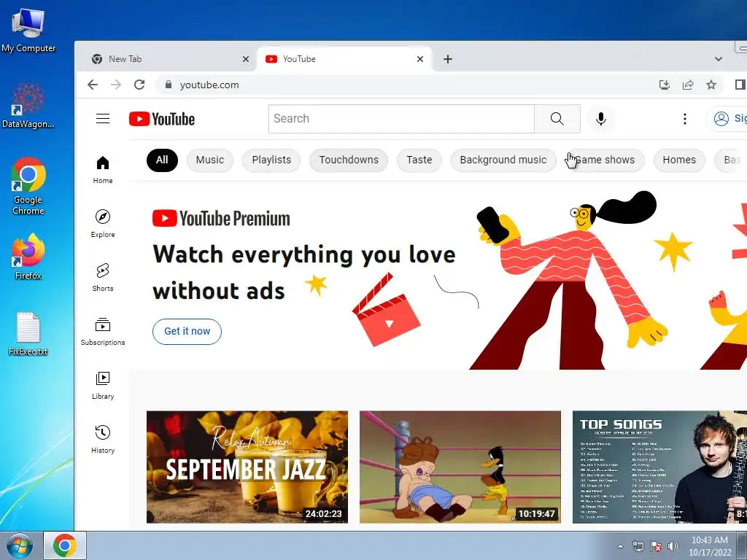Open Library in the sidebar

102,385
